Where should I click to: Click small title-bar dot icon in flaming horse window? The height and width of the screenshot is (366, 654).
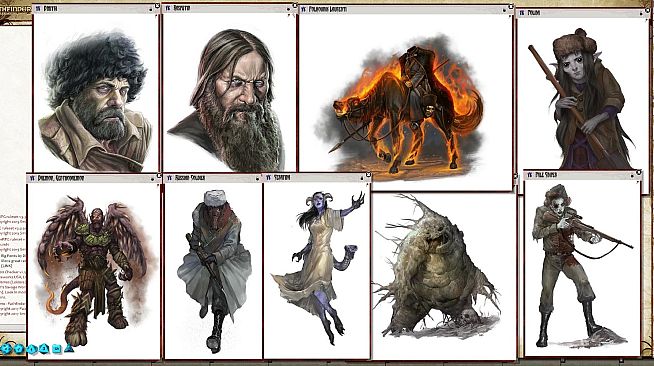pos(504,10)
